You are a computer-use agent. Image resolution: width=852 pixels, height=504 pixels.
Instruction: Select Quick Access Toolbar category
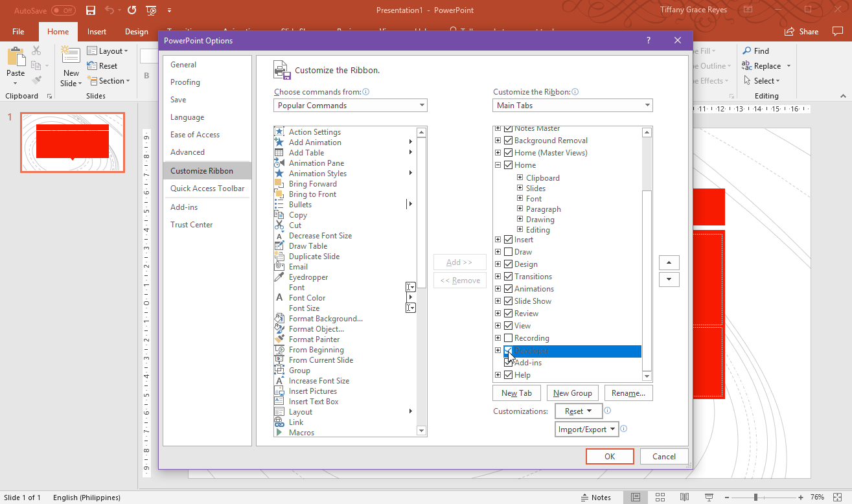tap(207, 189)
